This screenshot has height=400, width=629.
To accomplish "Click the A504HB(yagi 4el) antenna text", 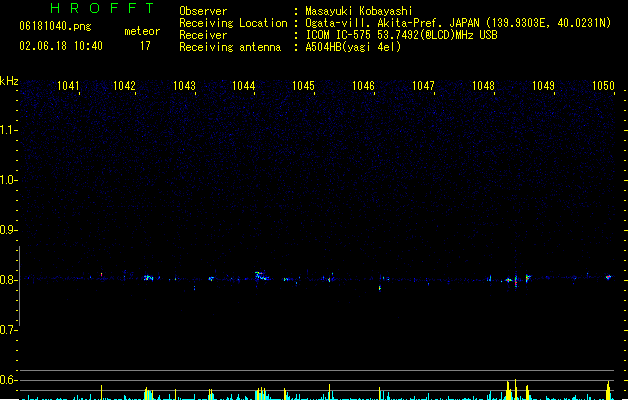I will click(x=353, y=47).
